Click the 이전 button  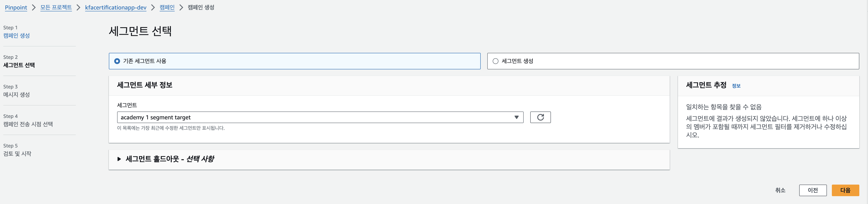pos(812,190)
